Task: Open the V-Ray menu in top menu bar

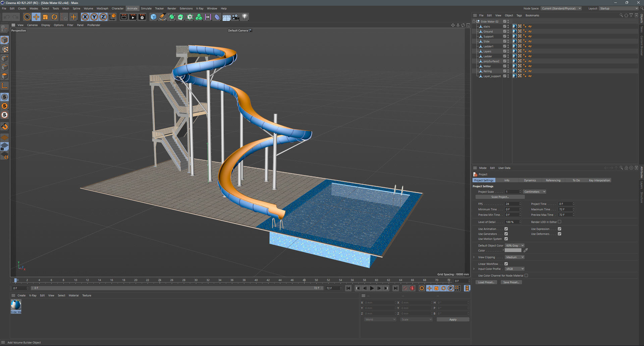Action: tap(200, 8)
